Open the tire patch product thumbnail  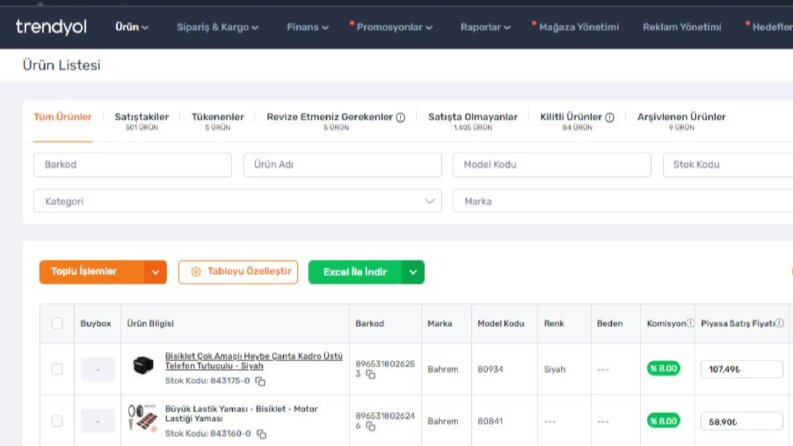coord(143,417)
